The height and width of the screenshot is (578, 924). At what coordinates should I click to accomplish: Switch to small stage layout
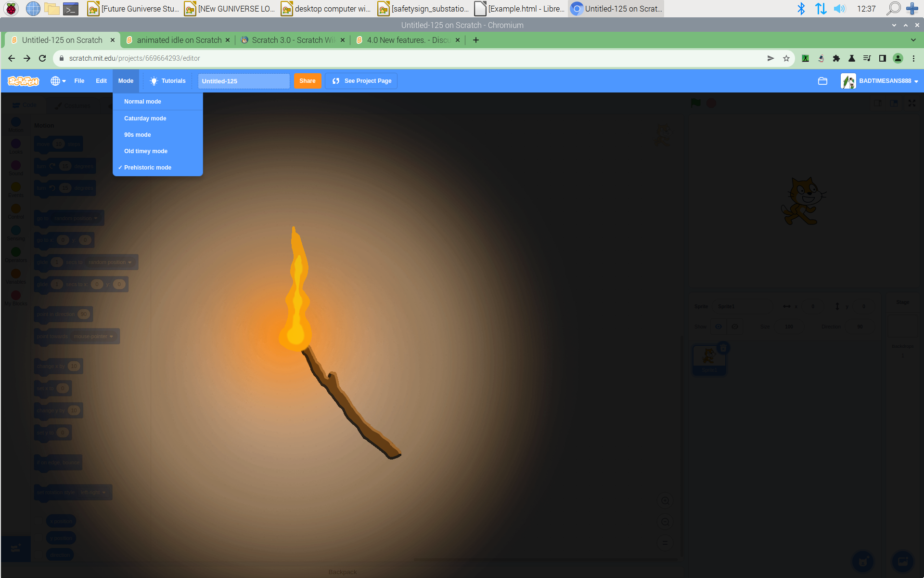coord(878,103)
